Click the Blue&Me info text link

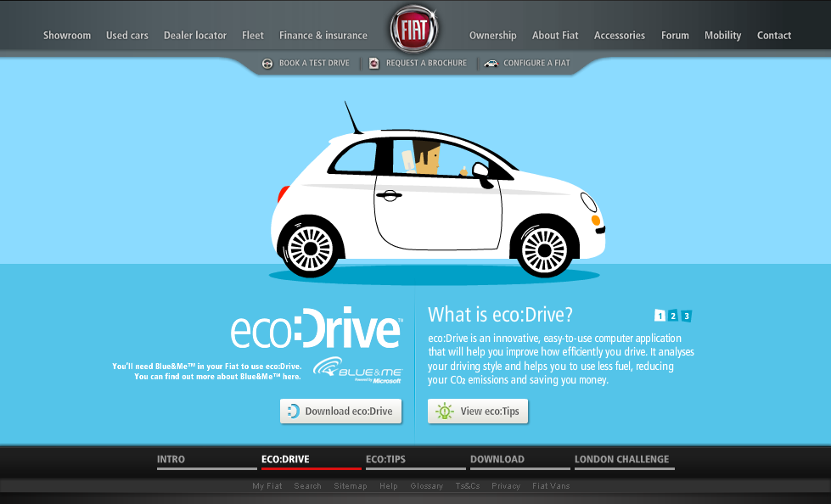[207, 372]
